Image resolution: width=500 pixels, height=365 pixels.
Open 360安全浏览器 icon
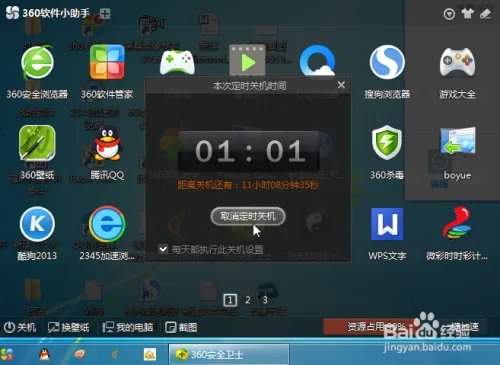tap(37, 63)
